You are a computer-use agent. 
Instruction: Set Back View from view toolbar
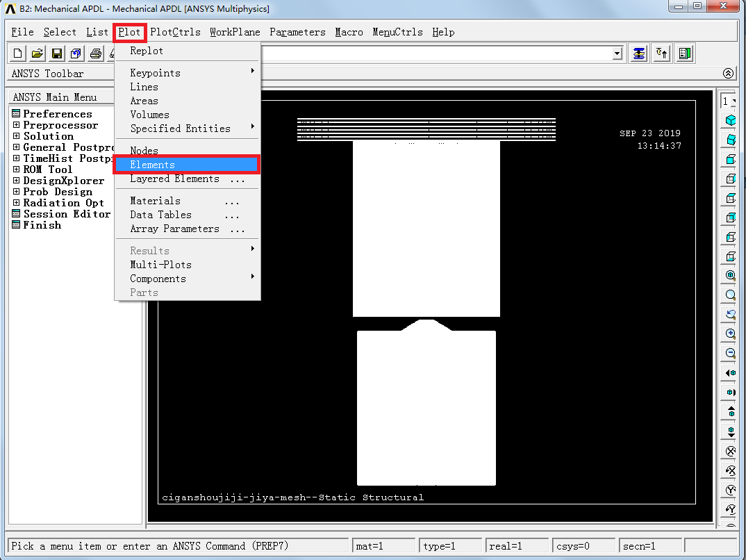(730, 217)
